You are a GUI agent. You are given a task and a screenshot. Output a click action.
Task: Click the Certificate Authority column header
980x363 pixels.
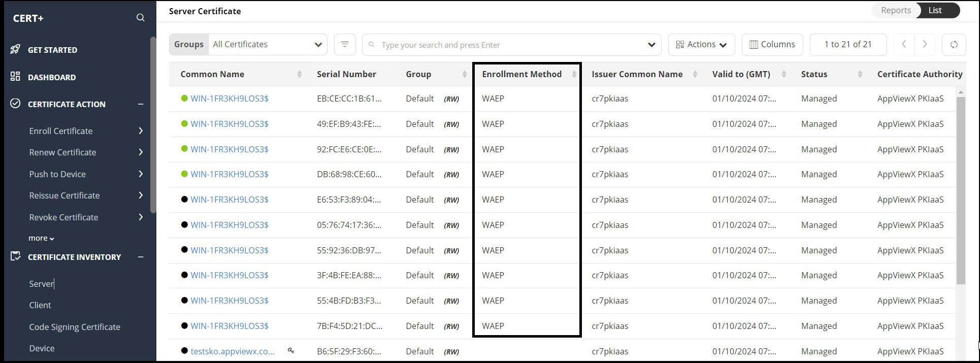[x=920, y=74]
